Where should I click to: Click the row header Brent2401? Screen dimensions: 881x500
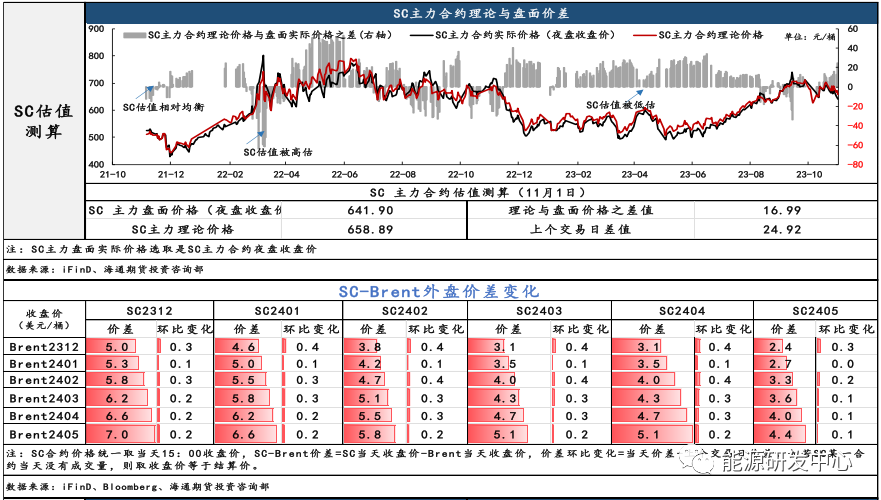44,364
